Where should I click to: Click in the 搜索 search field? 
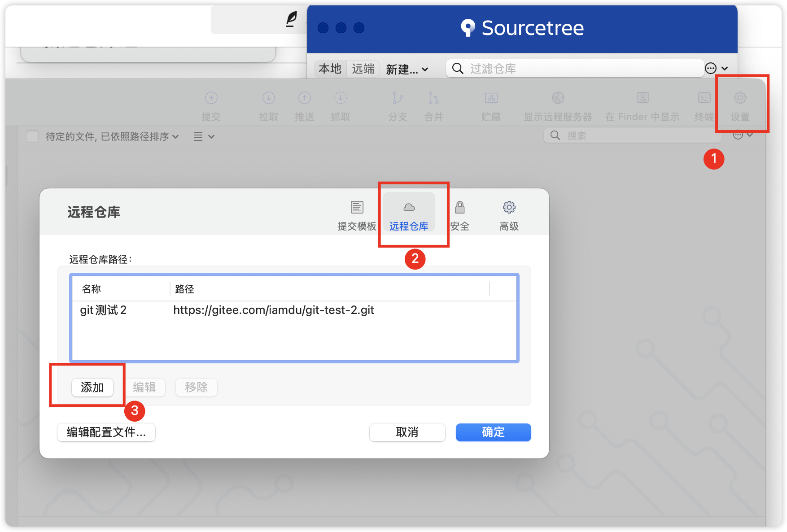point(633,135)
